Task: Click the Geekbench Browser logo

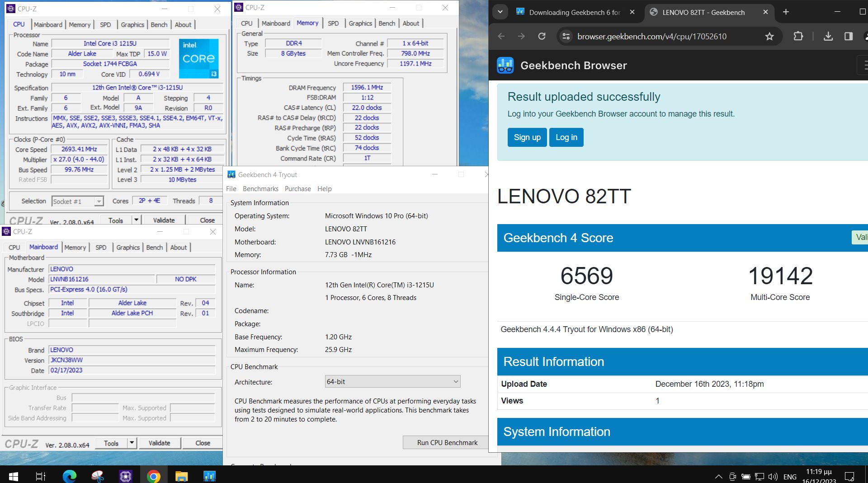Action: (505, 65)
